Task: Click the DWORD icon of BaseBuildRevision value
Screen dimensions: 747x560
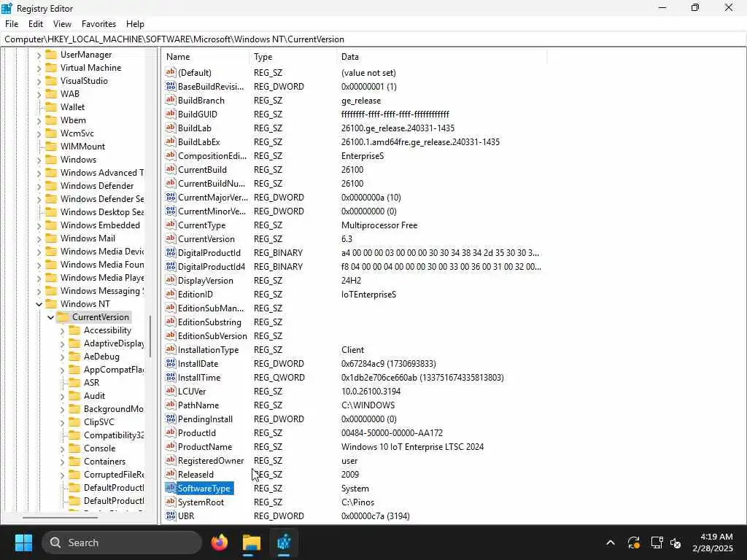Action: (171, 86)
